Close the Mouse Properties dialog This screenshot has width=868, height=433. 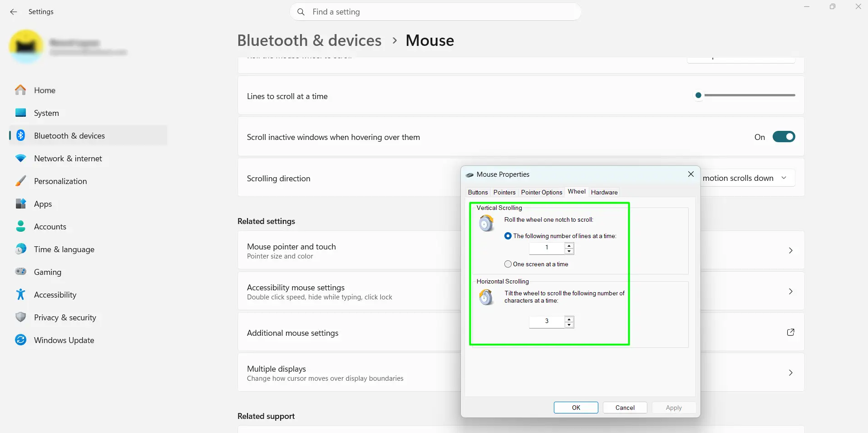[690, 174]
